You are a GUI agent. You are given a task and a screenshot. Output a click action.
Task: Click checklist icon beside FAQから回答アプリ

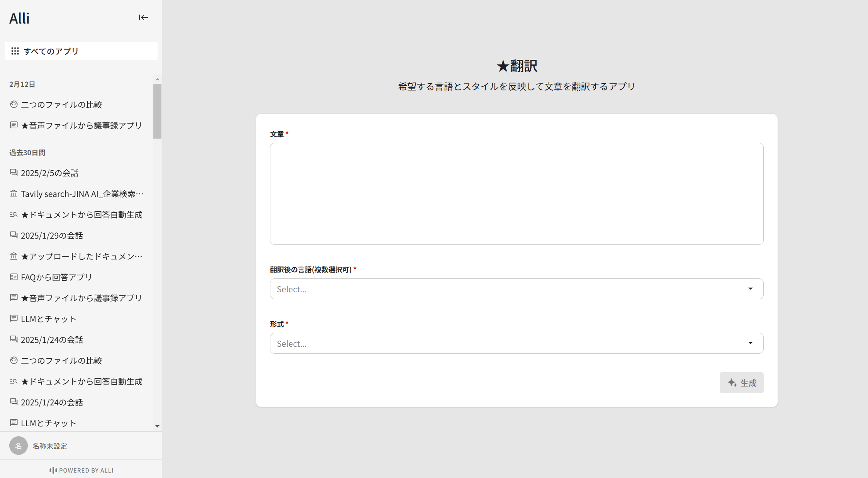pyautogui.click(x=14, y=277)
